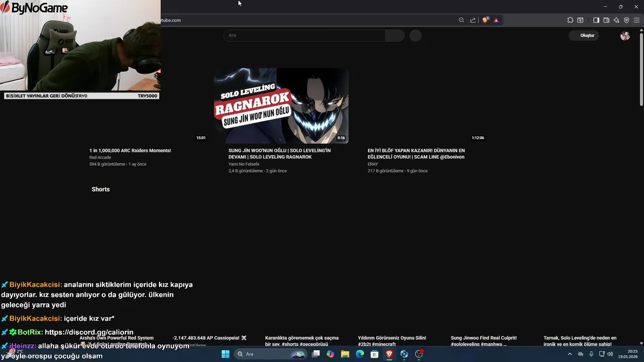Open the Yıldırım Görürseniz Oyunu Silin short
Viewport: 644px width, 362px height.
[x=392, y=341]
